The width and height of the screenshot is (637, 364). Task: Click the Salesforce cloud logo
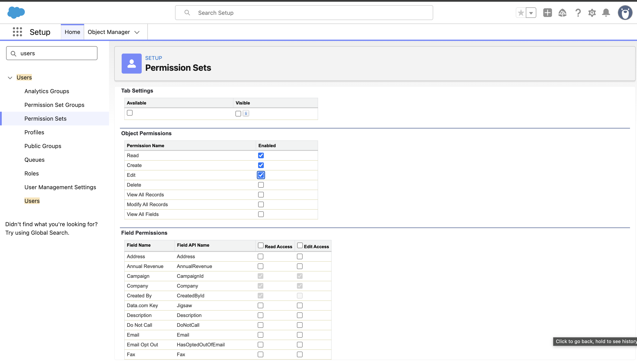(16, 12)
